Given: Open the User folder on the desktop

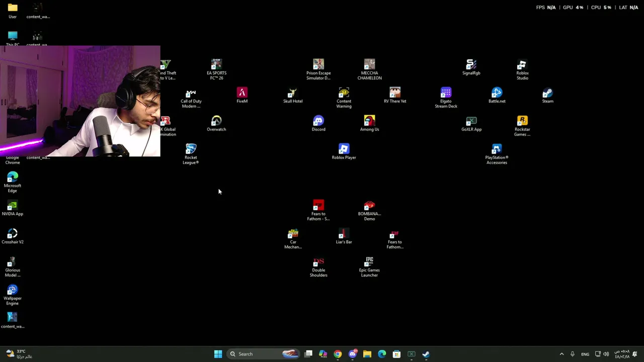Looking at the screenshot, I should click(x=13, y=11).
